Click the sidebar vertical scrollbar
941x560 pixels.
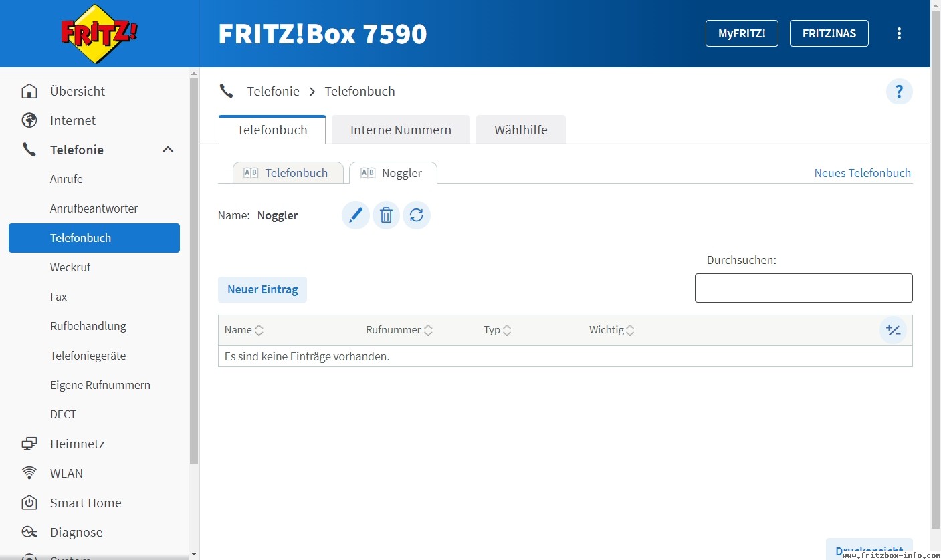point(194,271)
